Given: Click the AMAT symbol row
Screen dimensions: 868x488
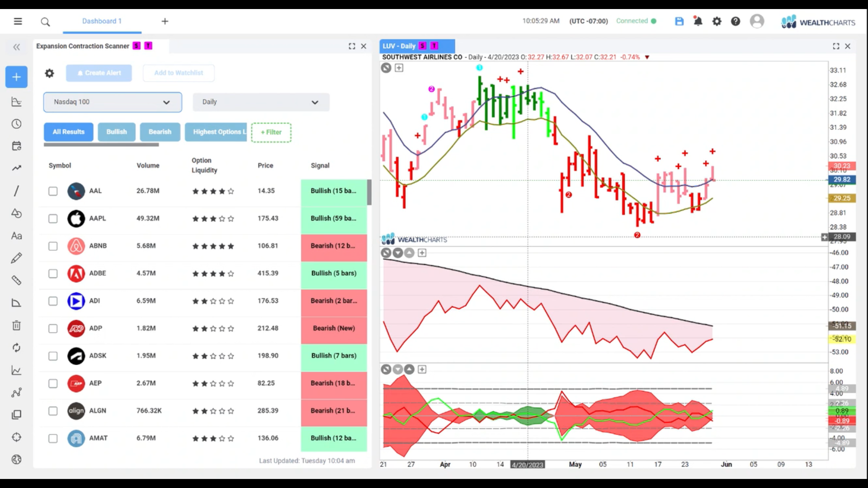Looking at the screenshot, I should [203, 438].
